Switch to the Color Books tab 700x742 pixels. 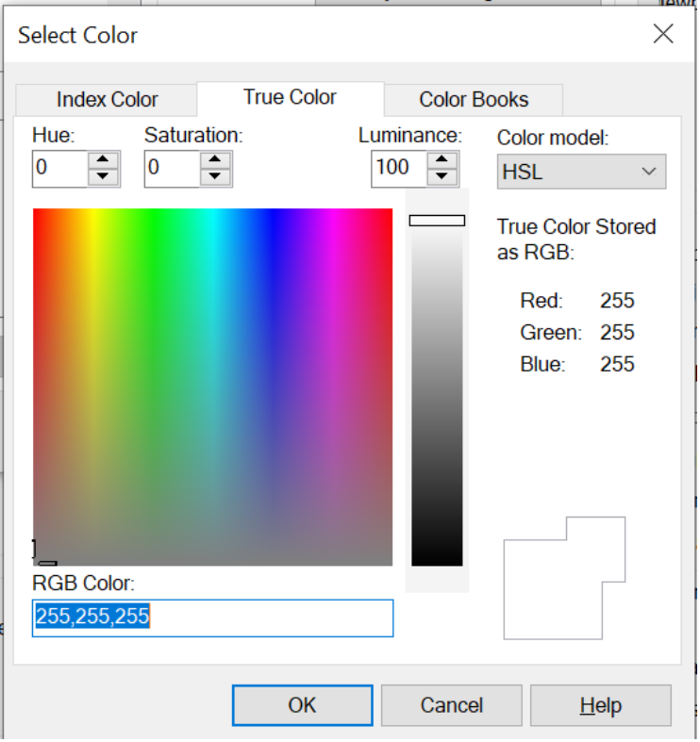point(474,99)
